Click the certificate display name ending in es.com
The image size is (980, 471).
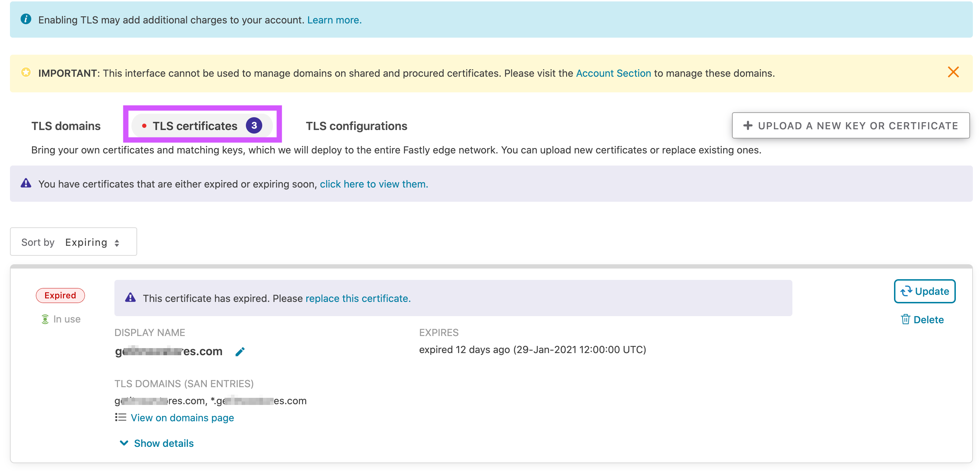[x=168, y=351]
